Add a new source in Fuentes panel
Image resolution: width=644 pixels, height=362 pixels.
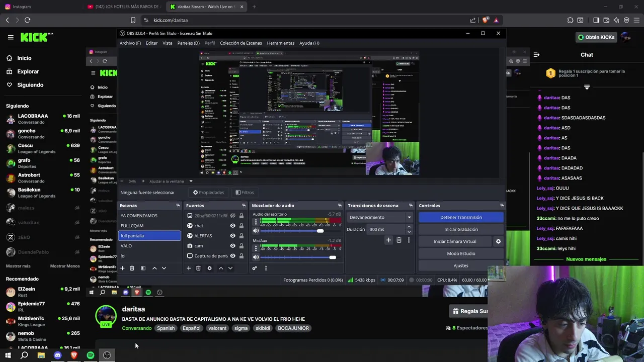point(189,268)
